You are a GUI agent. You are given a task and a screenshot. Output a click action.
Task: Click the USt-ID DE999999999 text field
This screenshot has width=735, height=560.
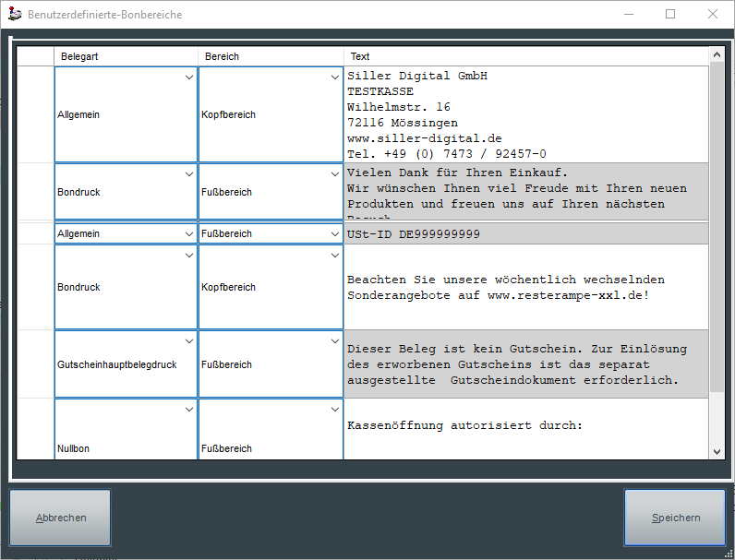tap(525, 234)
